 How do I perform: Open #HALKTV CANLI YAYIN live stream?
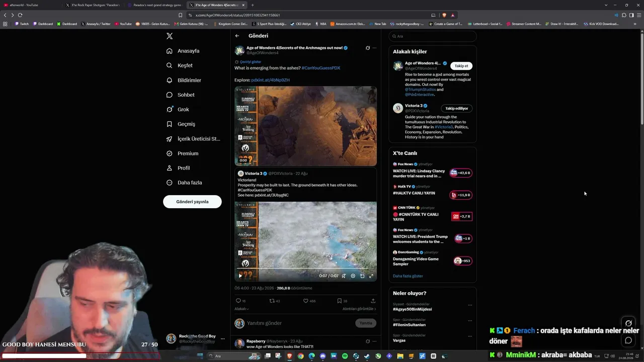point(432,193)
